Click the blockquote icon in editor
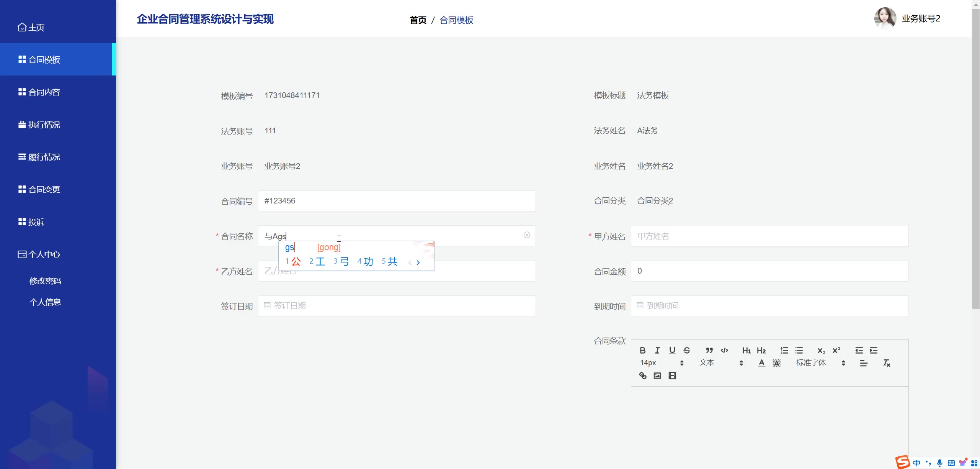This screenshot has width=980, height=469. 709,350
